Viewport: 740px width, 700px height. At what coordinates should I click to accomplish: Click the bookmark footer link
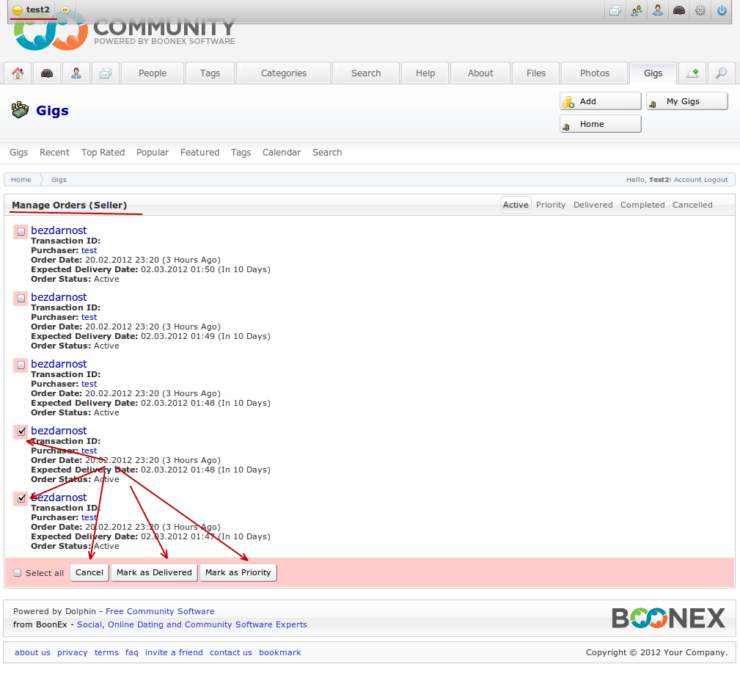(280, 652)
